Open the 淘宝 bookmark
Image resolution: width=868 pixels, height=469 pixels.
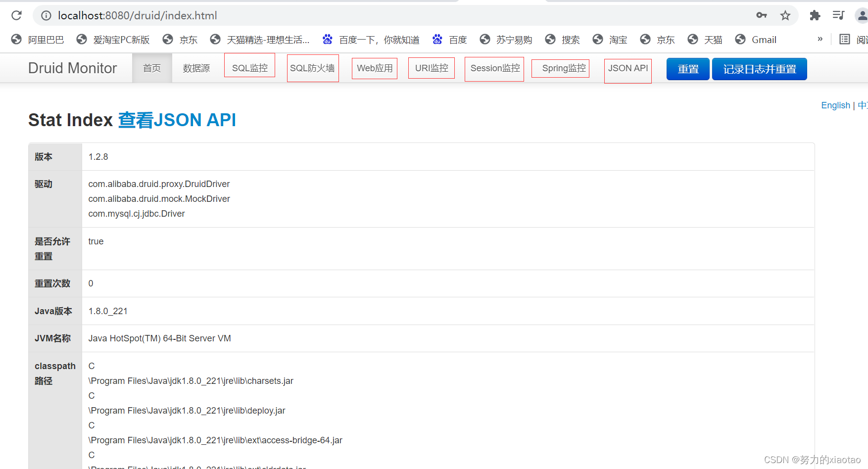[x=610, y=40]
